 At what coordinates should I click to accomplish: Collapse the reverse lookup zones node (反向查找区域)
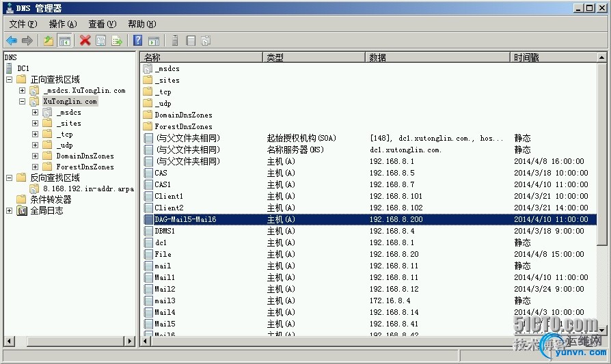10,178
